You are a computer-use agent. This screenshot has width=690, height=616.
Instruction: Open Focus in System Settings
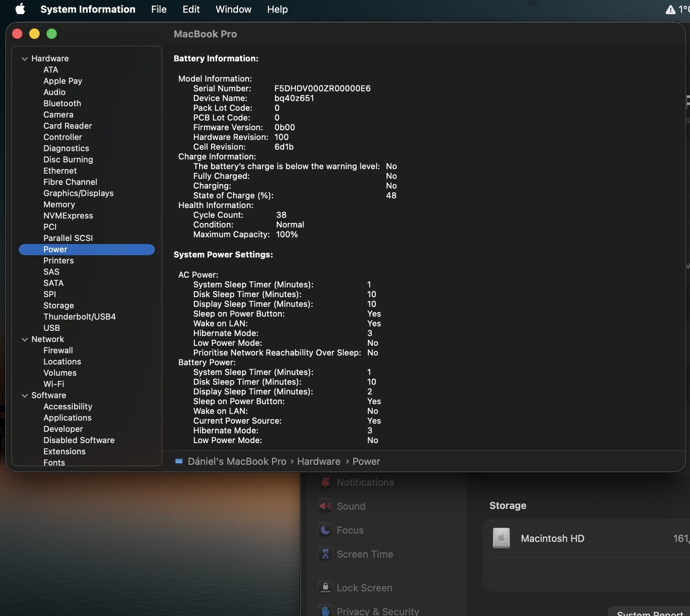350,530
